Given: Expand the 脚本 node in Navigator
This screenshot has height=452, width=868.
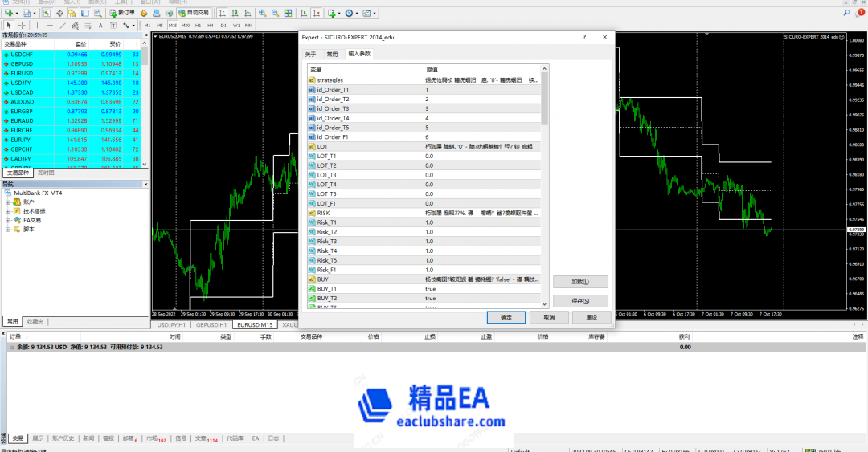Looking at the screenshot, I should tap(8, 229).
